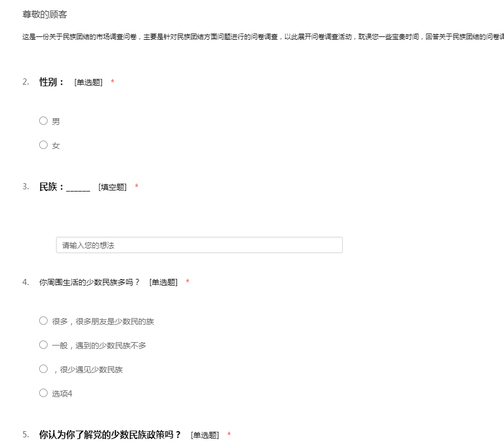This screenshot has width=504, height=448.
Task: Choose option 一般，遇到的少数民族不多
Action: click(x=43, y=344)
